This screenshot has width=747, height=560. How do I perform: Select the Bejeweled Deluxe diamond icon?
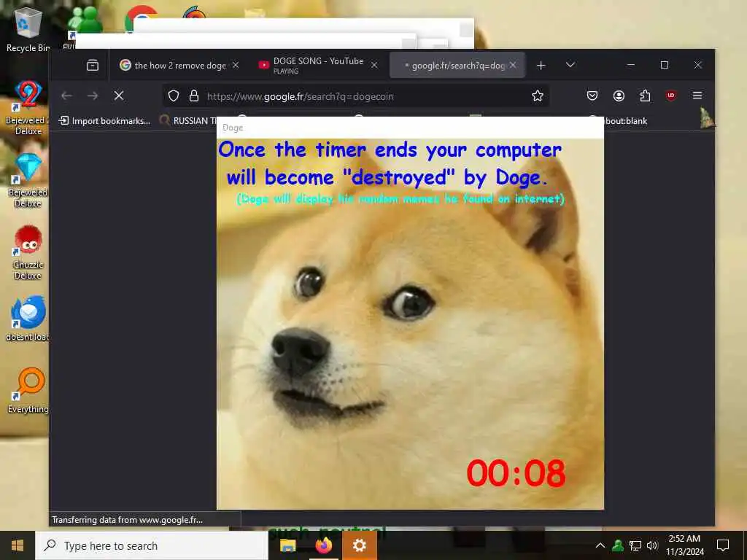[28, 180]
